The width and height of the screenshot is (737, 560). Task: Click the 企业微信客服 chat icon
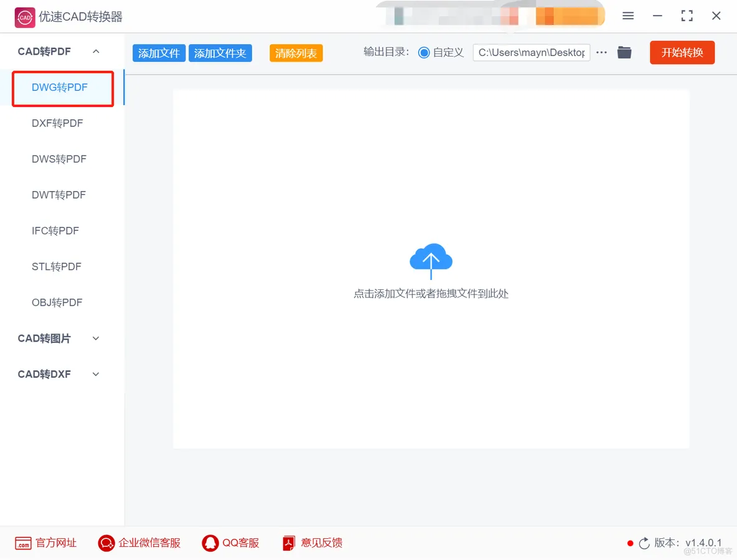click(106, 543)
